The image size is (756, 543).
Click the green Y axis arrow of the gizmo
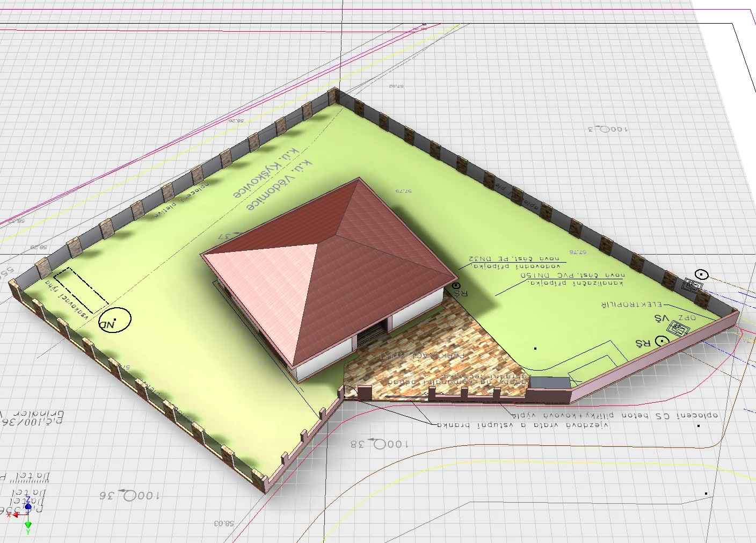28,524
